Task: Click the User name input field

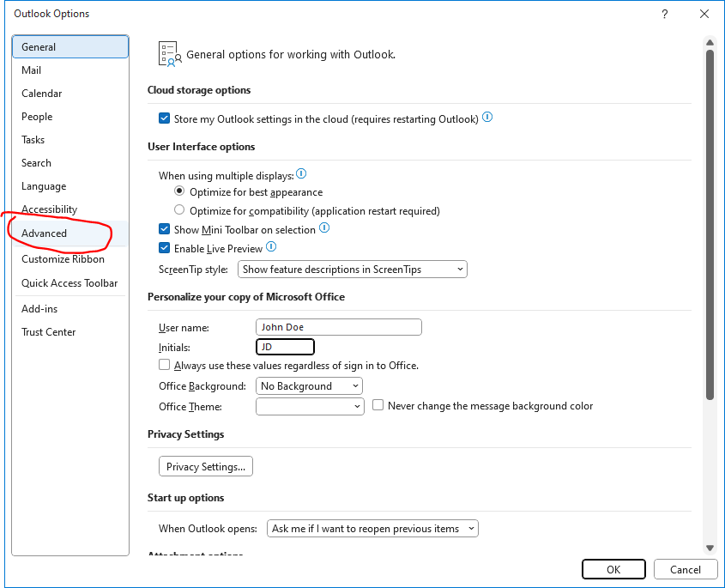Action: tap(338, 327)
